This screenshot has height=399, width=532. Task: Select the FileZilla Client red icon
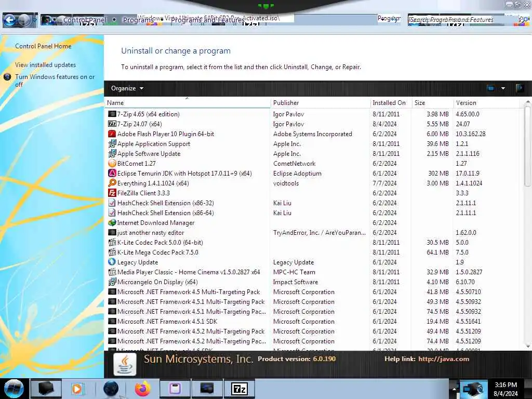tap(112, 193)
